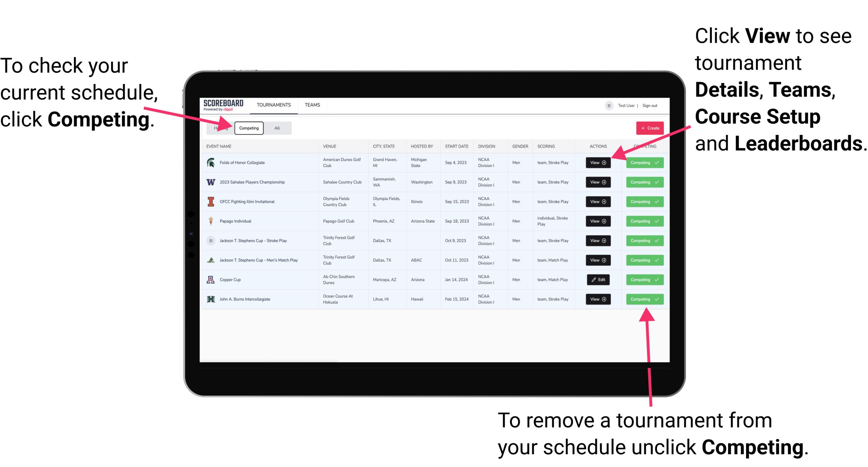The image size is (868, 467).
Task: Click the View icon for OFCC Fighting Illini Invitational
Action: [x=598, y=201]
